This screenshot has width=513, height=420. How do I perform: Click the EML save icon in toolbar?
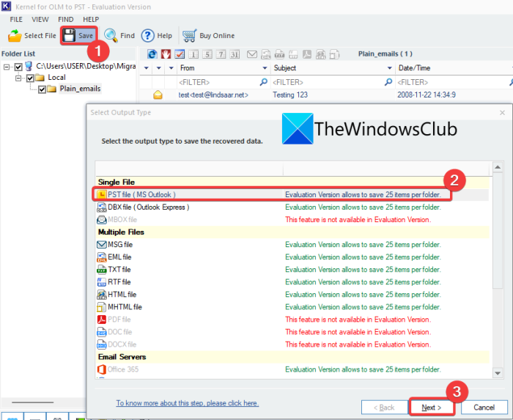(x=265, y=54)
